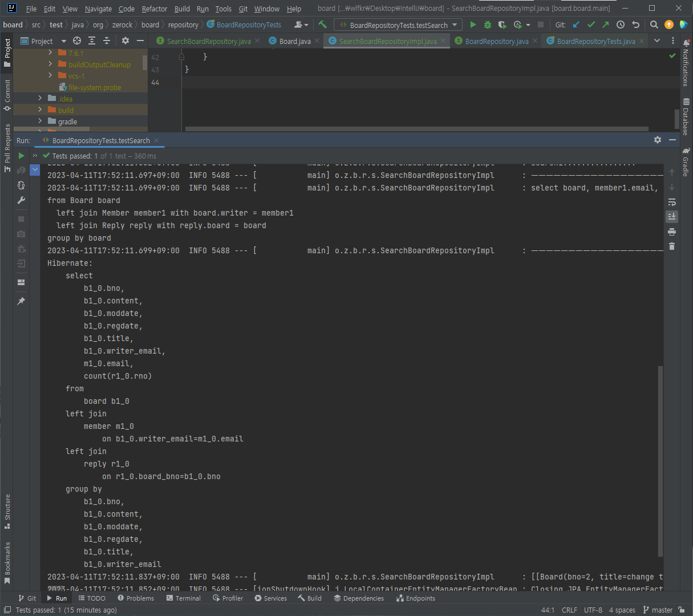Start debugging with the bug icon
The image size is (693, 616).
[x=488, y=25]
